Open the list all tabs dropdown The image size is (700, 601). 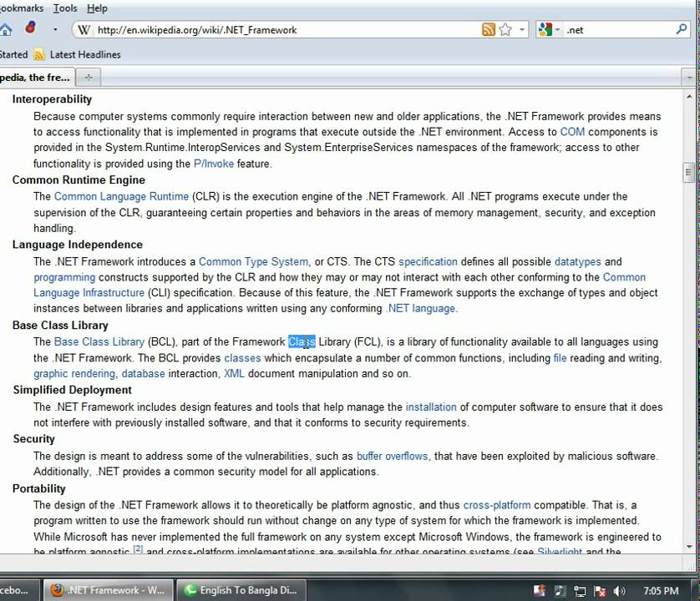(689, 78)
